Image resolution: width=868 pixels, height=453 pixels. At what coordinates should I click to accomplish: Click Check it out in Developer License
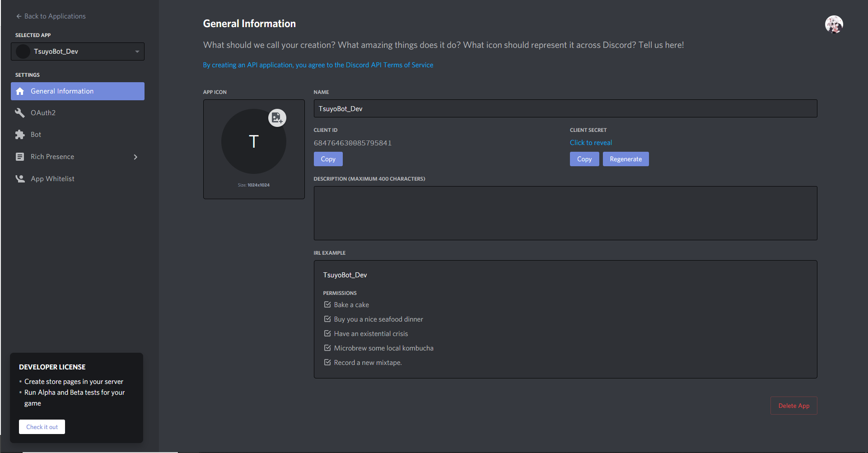point(42,427)
